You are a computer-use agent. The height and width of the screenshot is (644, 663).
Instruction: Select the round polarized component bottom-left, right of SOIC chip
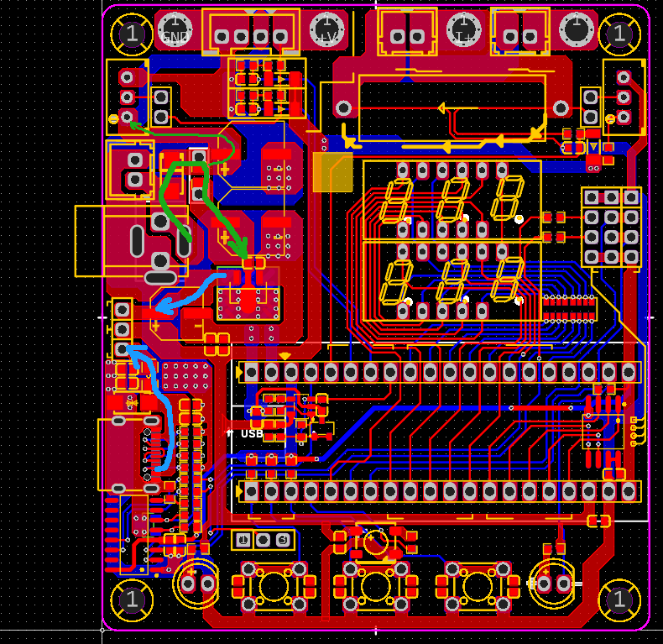pos(197,584)
